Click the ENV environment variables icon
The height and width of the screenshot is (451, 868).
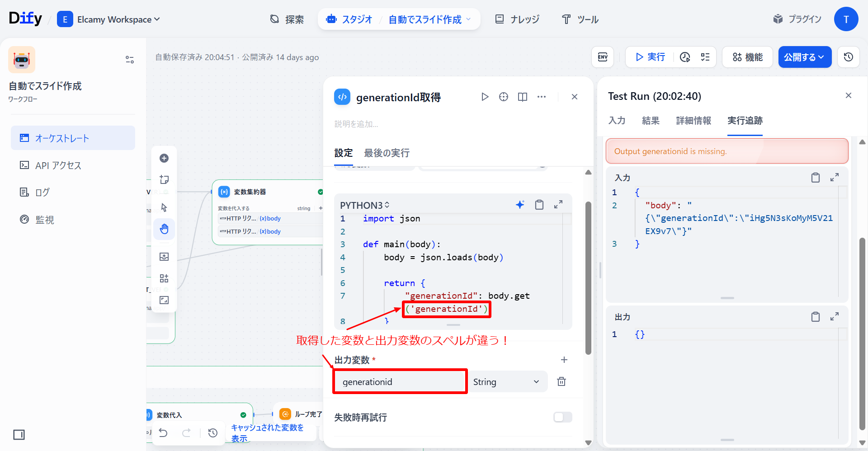point(603,57)
